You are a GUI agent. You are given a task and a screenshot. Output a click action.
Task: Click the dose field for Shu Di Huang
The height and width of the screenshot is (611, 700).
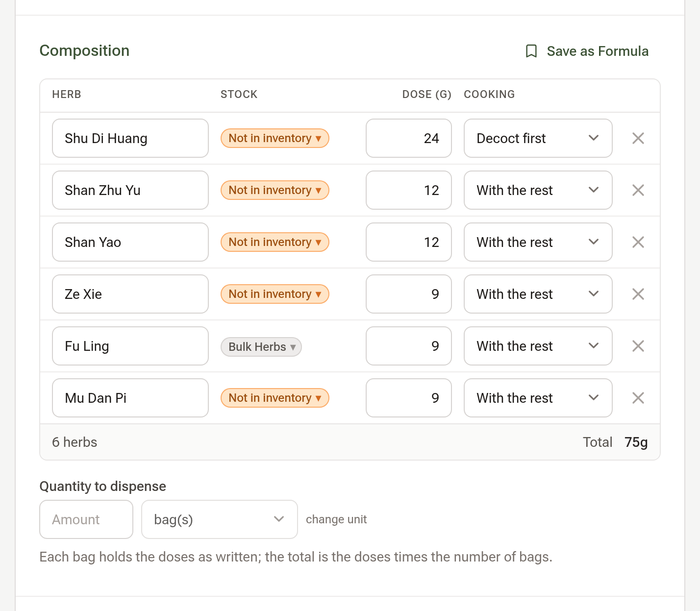(409, 138)
